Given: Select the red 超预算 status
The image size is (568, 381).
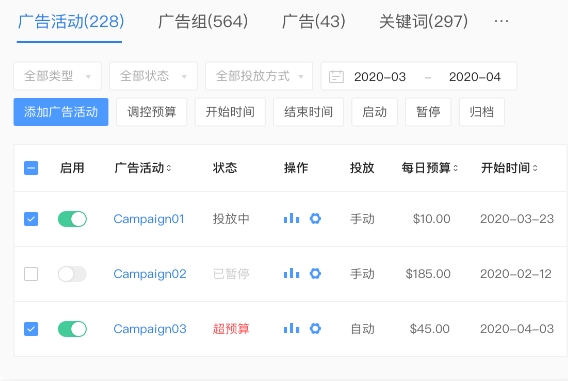Looking at the screenshot, I should (231, 329).
